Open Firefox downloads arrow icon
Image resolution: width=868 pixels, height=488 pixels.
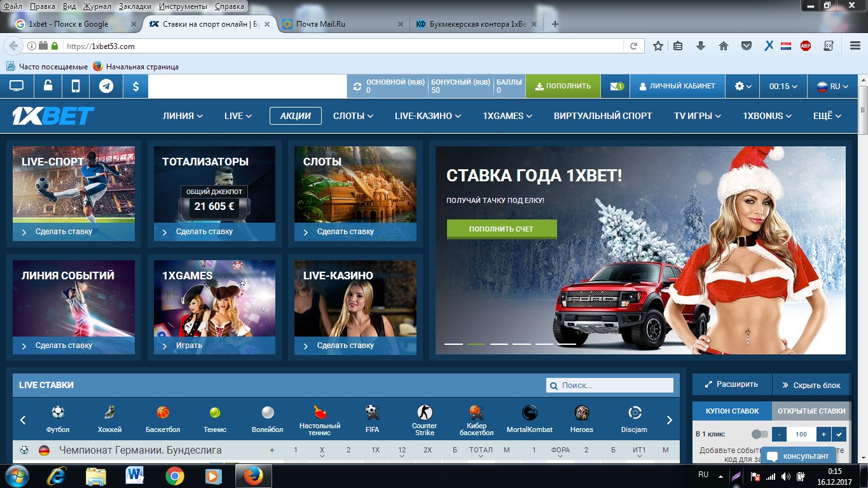(700, 46)
